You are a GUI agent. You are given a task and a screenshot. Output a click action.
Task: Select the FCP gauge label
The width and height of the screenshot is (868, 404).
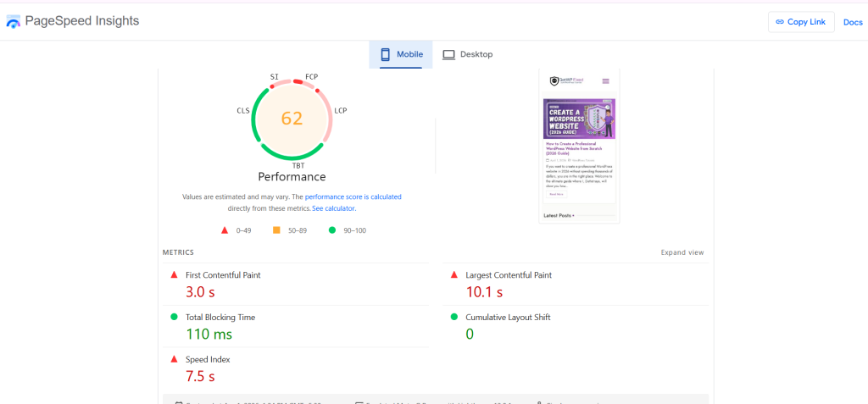pyautogui.click(x=312, y=76)
